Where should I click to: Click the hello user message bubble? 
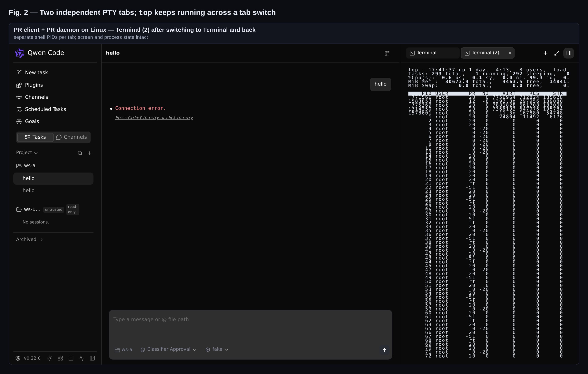pyautogui.click(x=380, y=84)
